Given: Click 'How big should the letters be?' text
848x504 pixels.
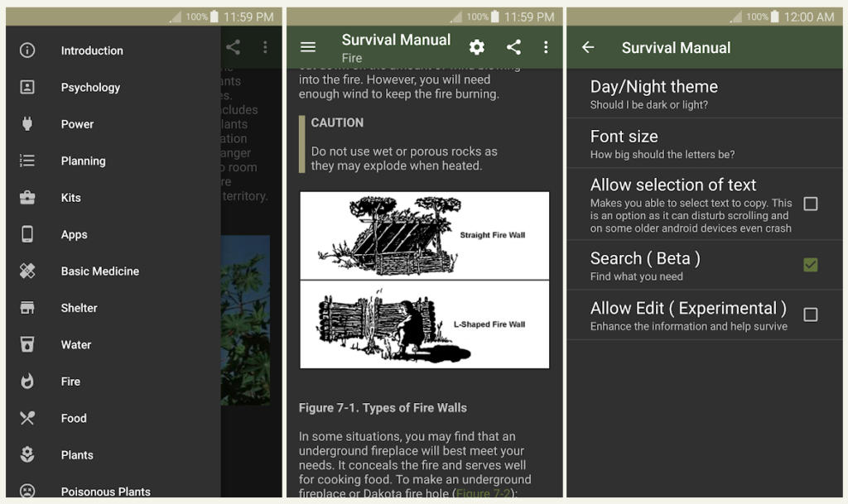Looking at the screenshot, I should pyautogui.click(x=662, y=155).
